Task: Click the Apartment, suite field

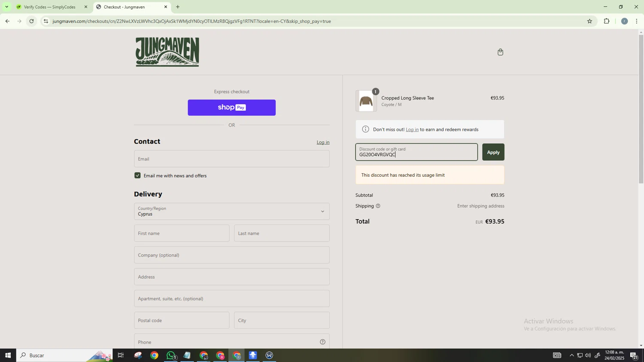Action: (x=232, y=299)
